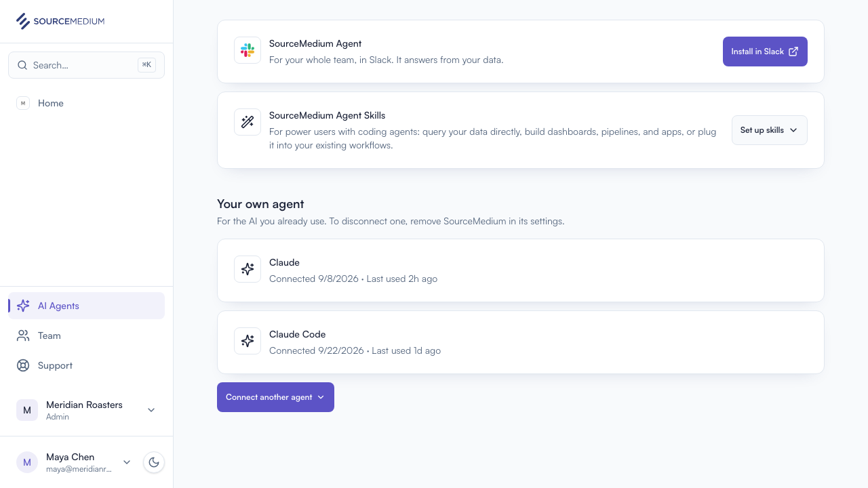Open the Set up skills dropdown
This screenshot has height=488, width=868.
coord(770,130)
